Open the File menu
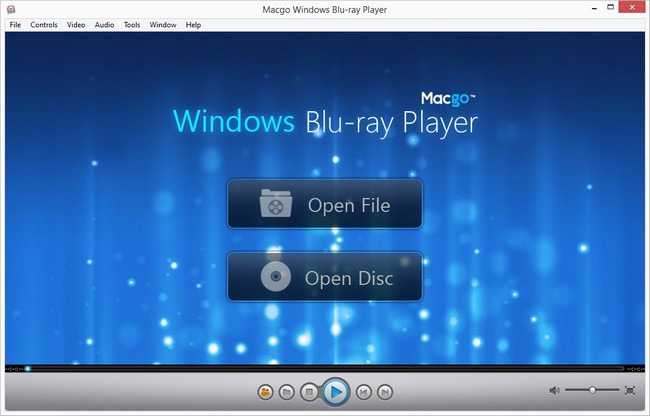 [x=15, y=25]
